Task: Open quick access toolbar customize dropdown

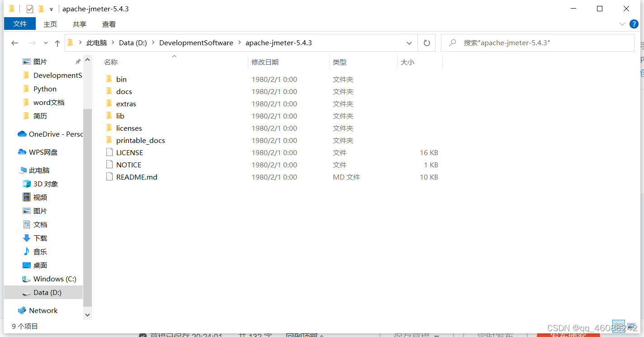Action: click(52, 9)
